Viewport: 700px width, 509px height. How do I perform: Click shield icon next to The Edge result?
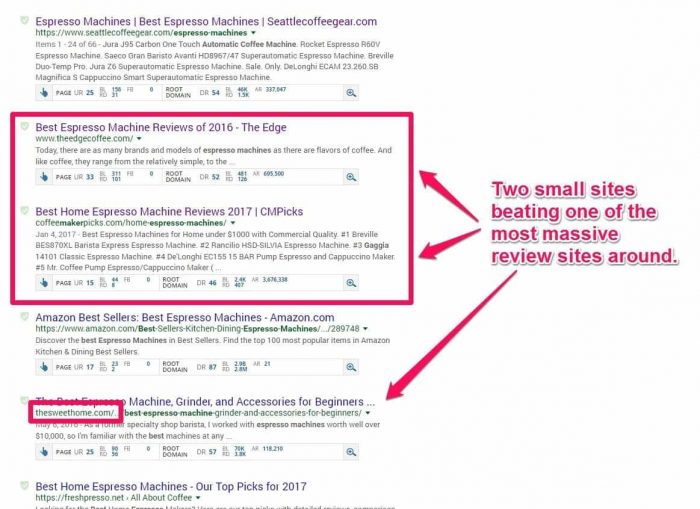(25, 126)
